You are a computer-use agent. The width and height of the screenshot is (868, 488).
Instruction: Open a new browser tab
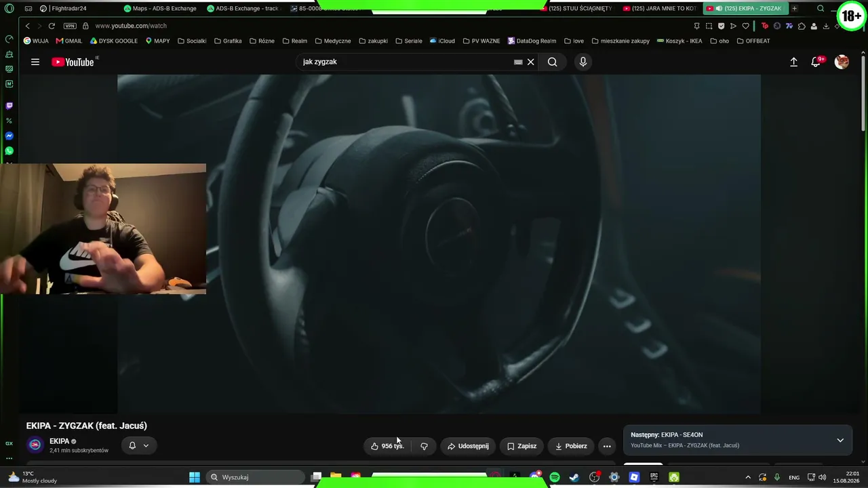pos(794,8)
